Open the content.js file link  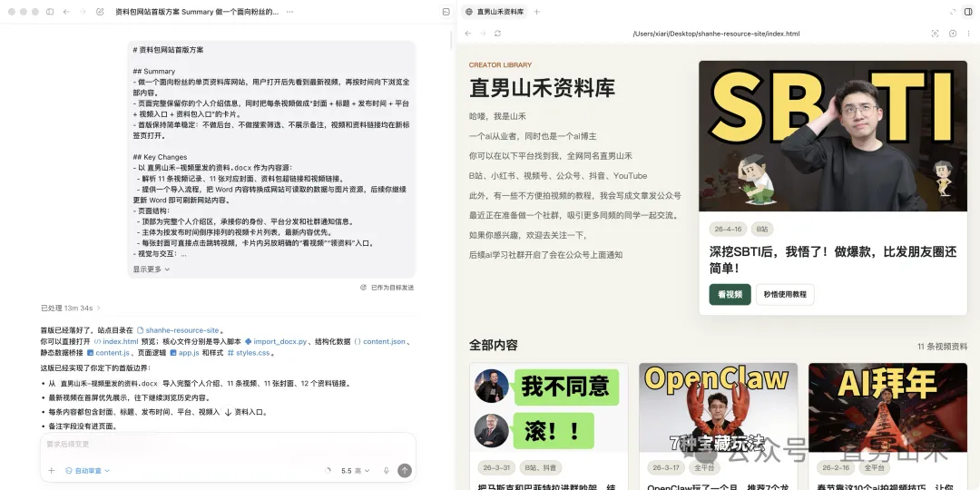[107, 352]
